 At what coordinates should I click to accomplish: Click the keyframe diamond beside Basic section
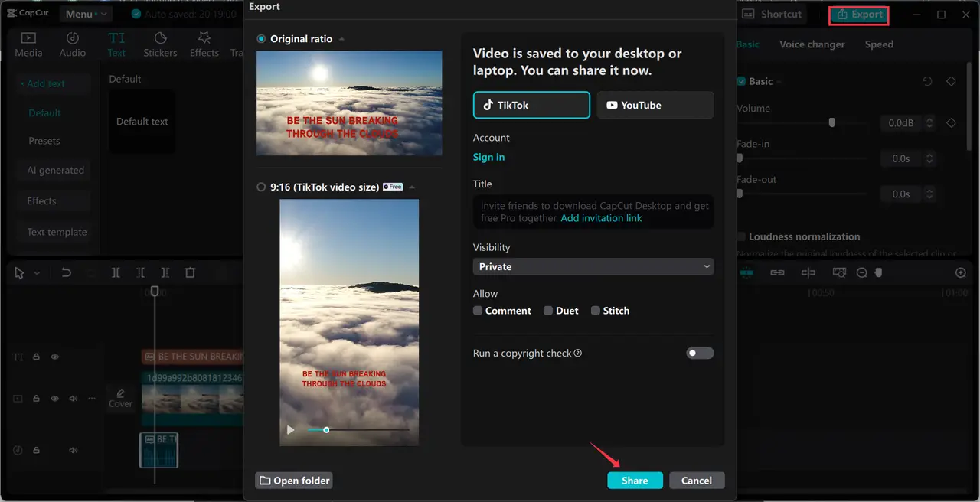point(951,81)
